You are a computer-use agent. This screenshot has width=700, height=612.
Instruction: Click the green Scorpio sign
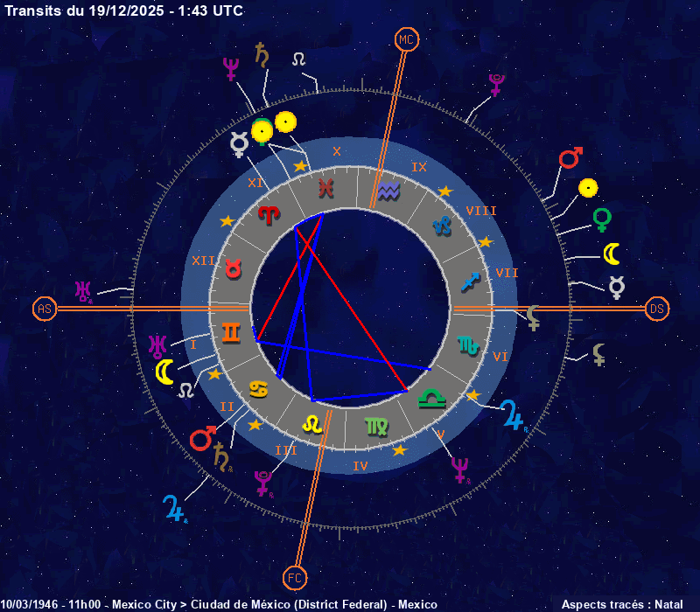pos(468,345)
